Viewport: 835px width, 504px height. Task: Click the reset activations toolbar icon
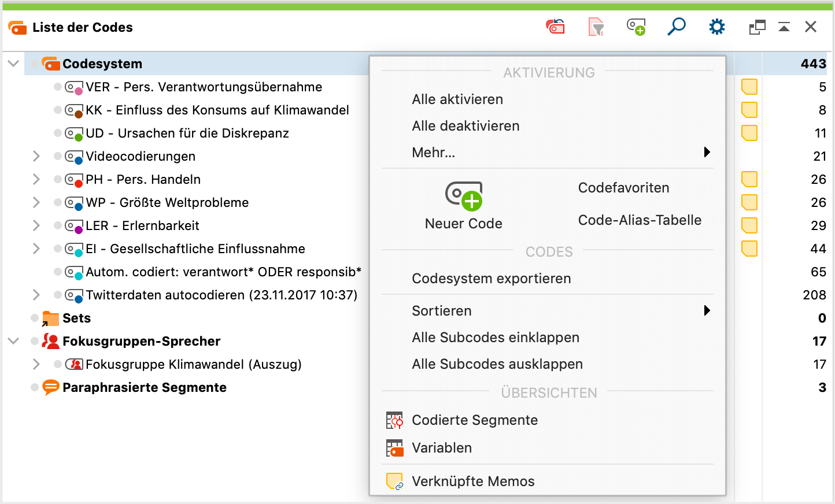click(x=556, y=27)
